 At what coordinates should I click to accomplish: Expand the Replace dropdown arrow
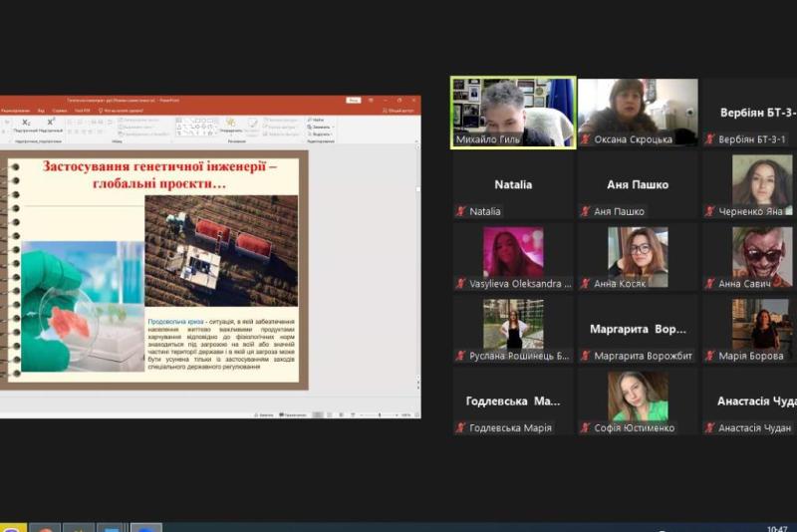click(332, 128)
